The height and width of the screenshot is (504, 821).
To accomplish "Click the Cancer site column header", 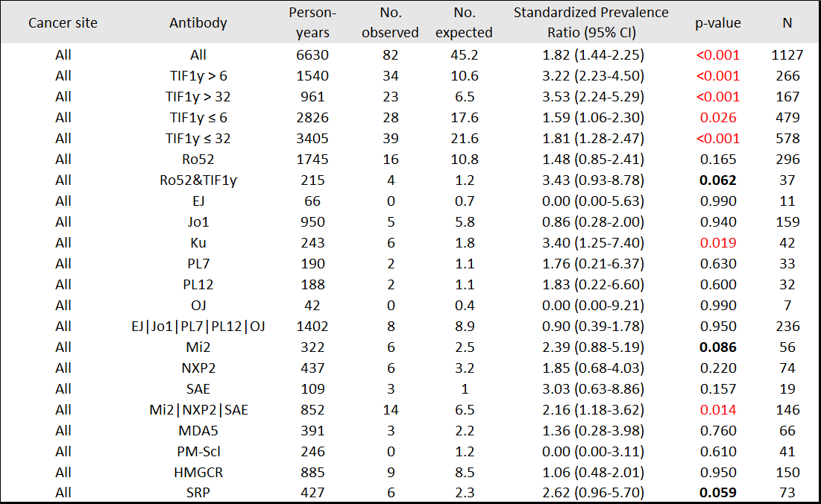I will (63, 23).
